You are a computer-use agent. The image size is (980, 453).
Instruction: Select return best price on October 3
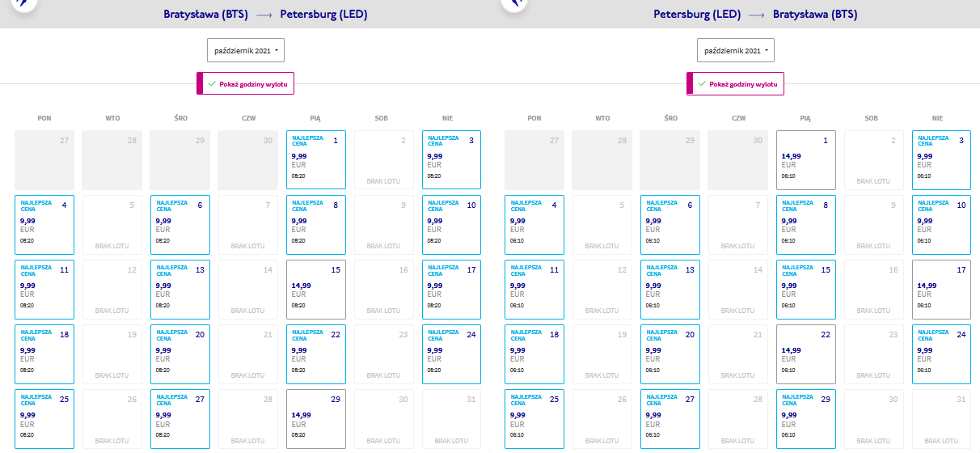pos(941,160)
